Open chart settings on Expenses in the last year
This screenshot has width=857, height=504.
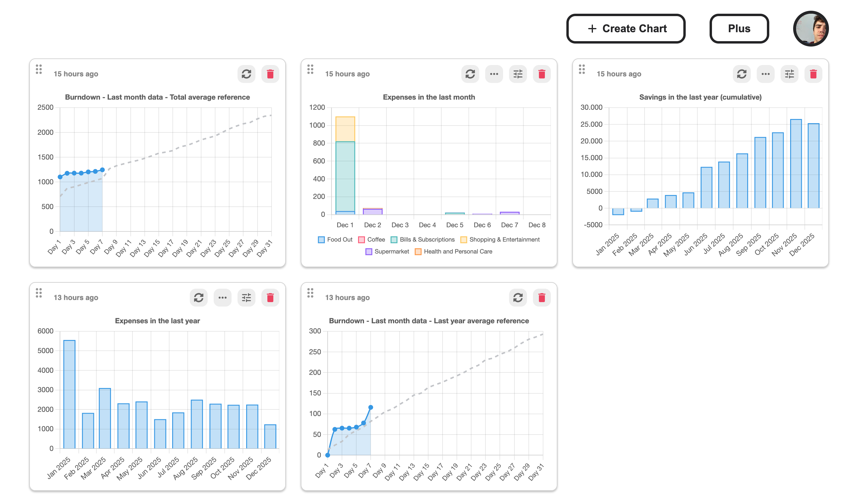click(246, 297)
